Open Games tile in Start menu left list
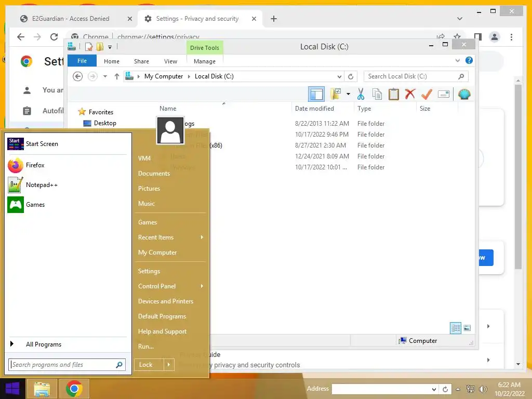Viewport: 532px width, 399px height. pyautogui.click(x=67, y=205)
